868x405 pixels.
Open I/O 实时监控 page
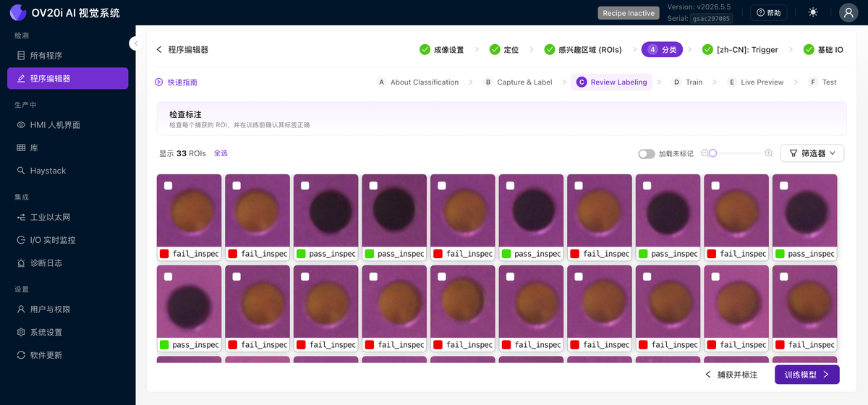pyautogui.click(x=68, y=241)
